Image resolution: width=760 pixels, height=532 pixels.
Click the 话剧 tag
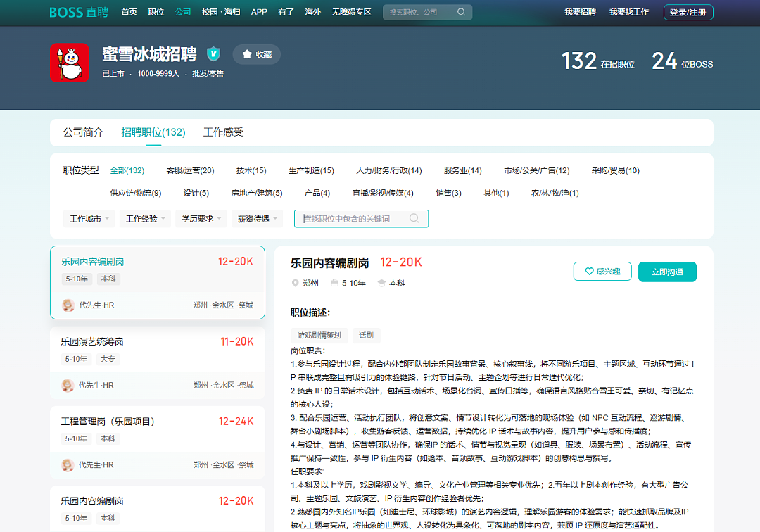pyautogui.click(x=366, y=335)
